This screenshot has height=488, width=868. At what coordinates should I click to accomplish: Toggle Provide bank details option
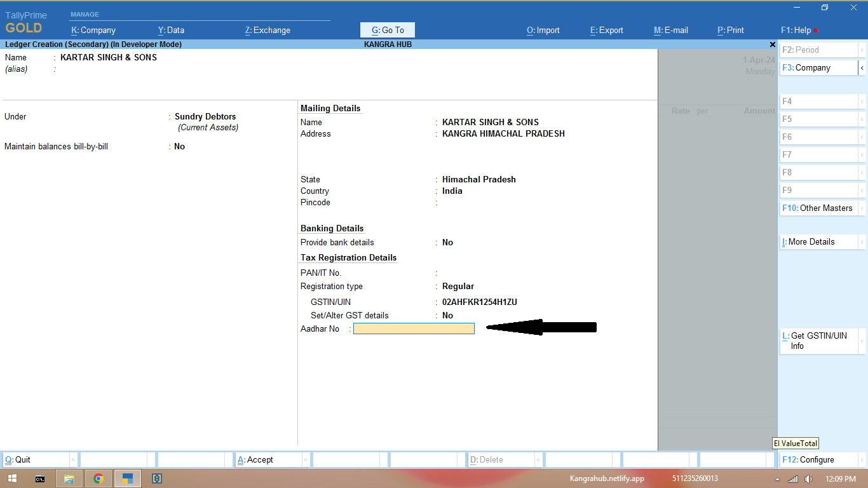click(x=447, y=243)
